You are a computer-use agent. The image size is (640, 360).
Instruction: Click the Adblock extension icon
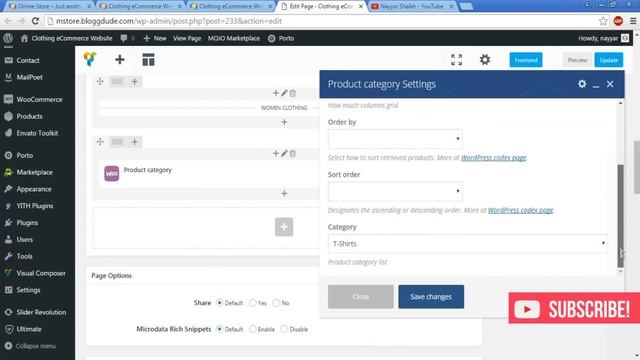point(618,21)
